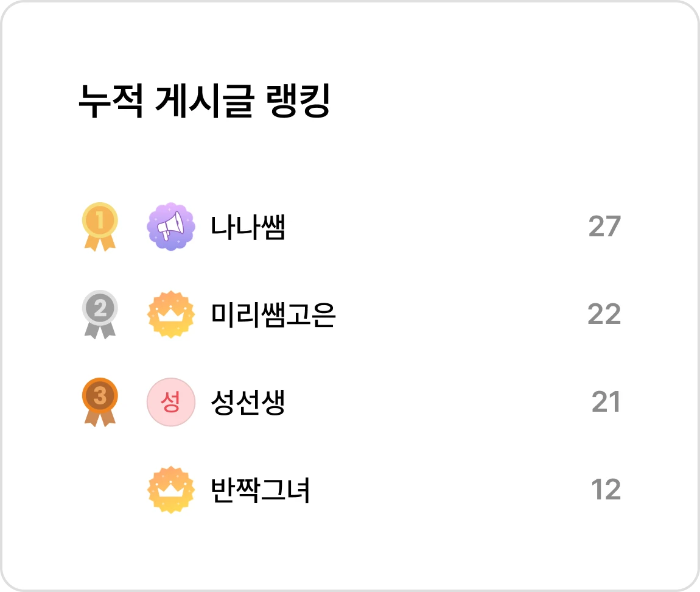
Task: Select the second-ranked row of the list
Action: (x=351, y=314)
